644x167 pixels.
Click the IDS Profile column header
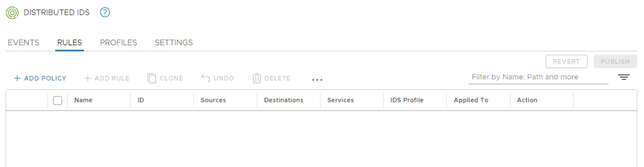pyautogui.click(x=407, y=100)
